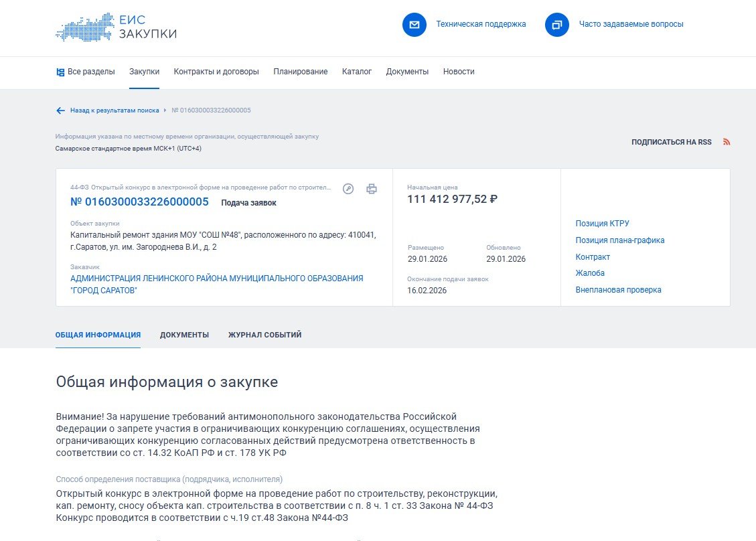This screenshot has width=756, height=541.
Task: Click the technical support envelope icon
Action: (x=414, y=25)
